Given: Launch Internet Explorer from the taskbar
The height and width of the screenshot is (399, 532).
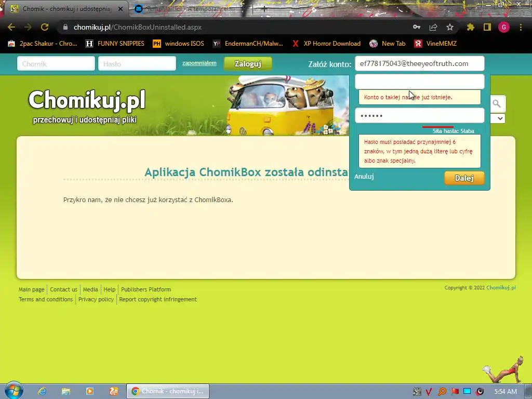Looking at the screenshot, I should [42, 391].
